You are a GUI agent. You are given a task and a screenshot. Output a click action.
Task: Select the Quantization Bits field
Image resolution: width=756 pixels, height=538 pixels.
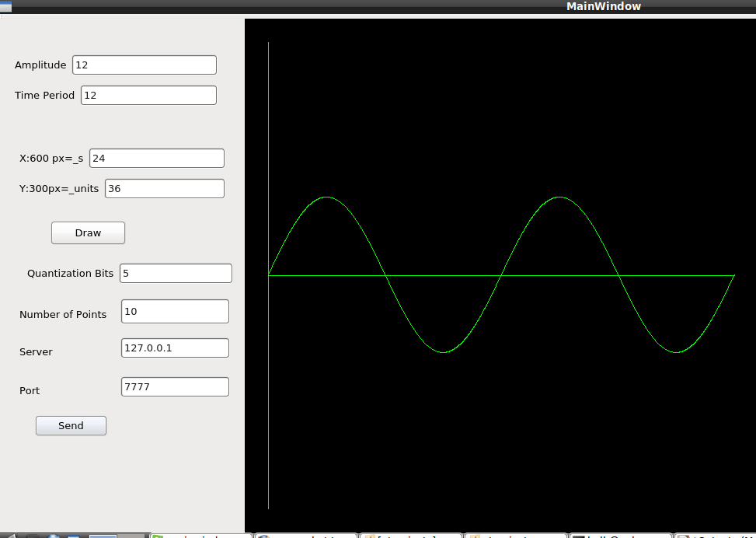coord(175,273)
